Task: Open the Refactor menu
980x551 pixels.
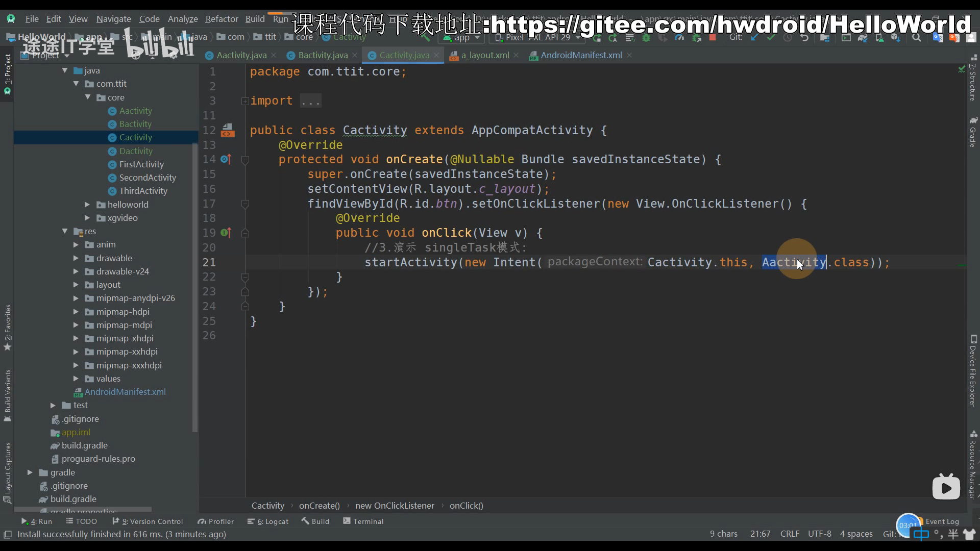Action: (x=222, y=19)
